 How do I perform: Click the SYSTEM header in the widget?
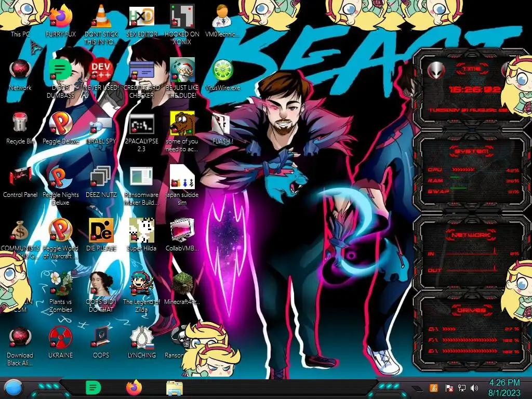click(x=471, y=151)
